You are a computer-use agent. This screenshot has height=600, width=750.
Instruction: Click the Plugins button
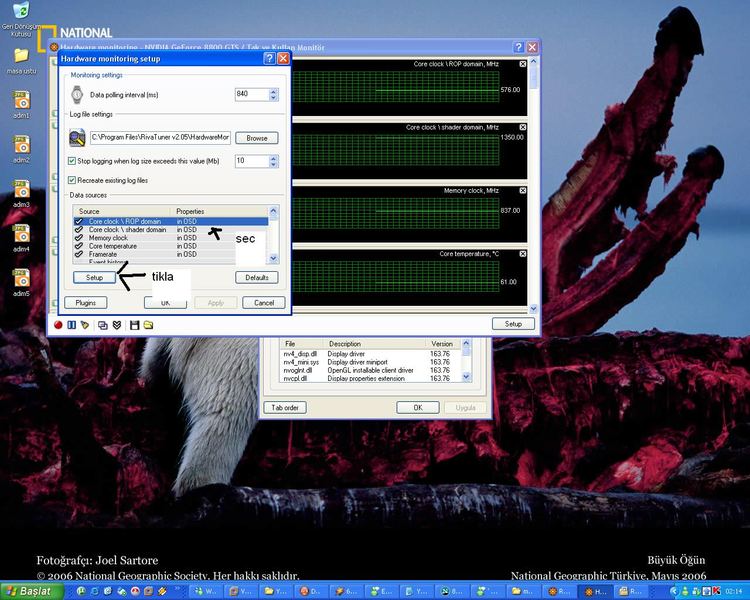tap(86, 302)
